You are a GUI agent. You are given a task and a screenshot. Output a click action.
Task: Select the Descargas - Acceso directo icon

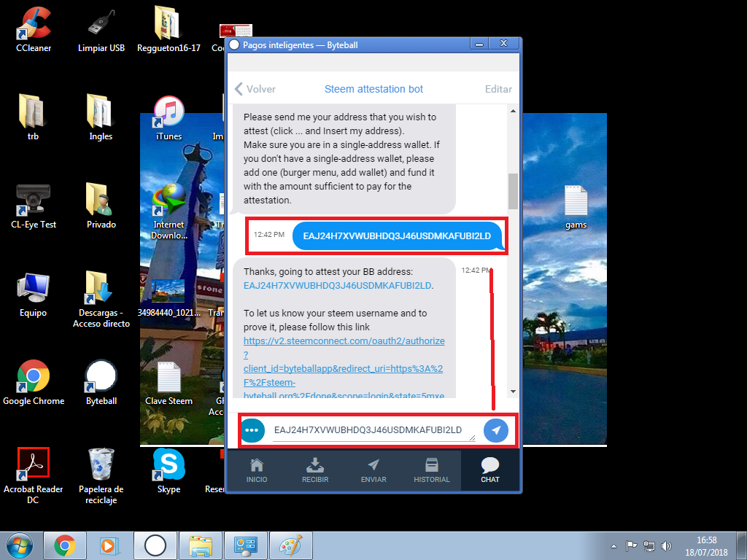pos(101,299)
